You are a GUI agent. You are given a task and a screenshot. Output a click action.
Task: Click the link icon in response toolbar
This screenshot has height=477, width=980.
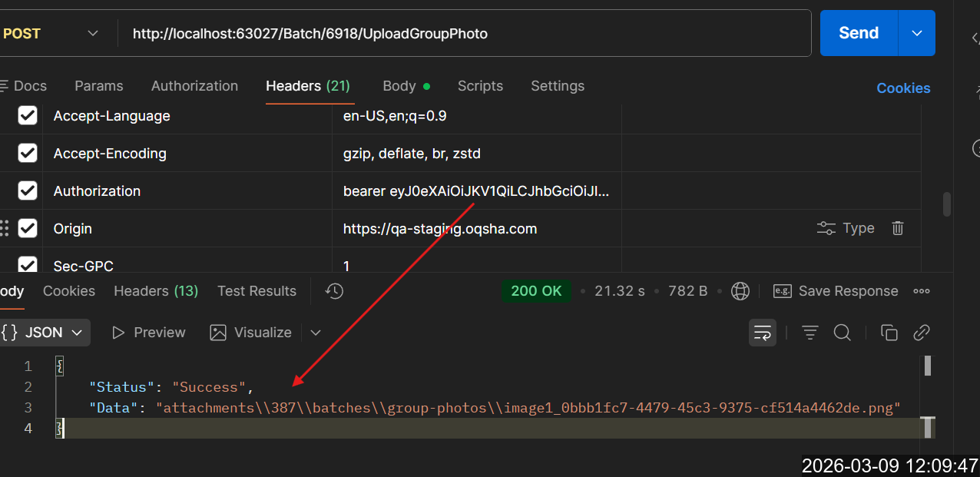pyautogui.click(x=921, y=333)
